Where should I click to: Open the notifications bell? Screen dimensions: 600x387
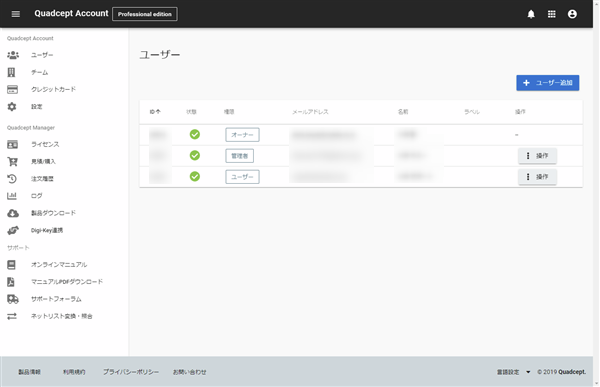click(x=531, y=14)
